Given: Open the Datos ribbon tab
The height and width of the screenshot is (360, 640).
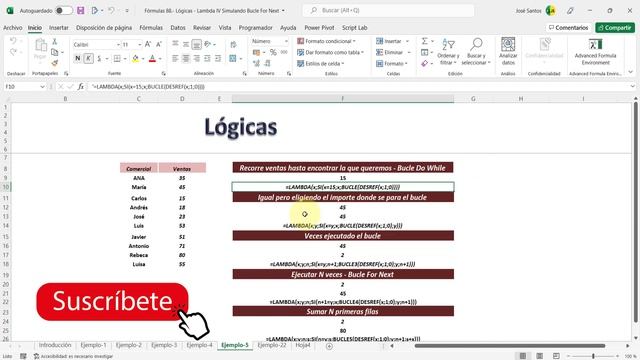Looking at the screenshot, I should (x=178, y=28).
